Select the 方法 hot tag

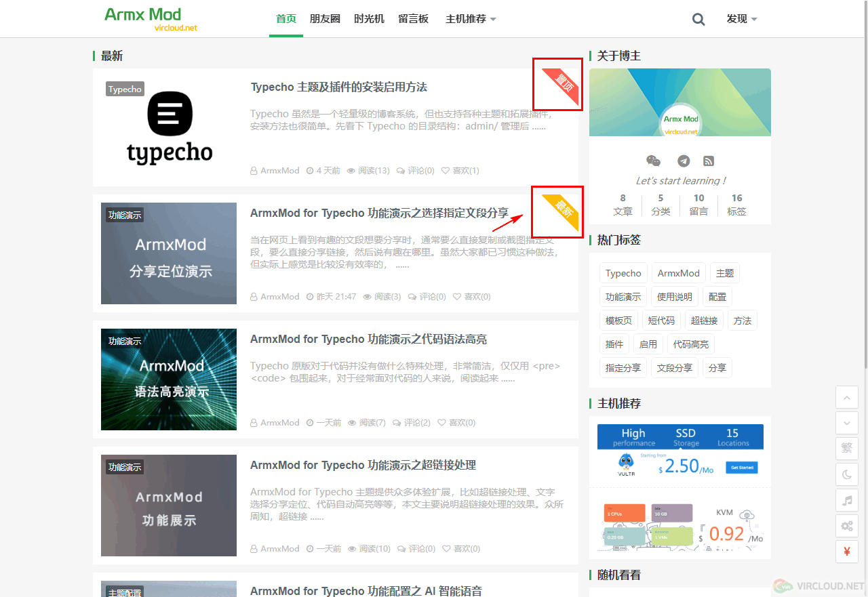point(743,321)
